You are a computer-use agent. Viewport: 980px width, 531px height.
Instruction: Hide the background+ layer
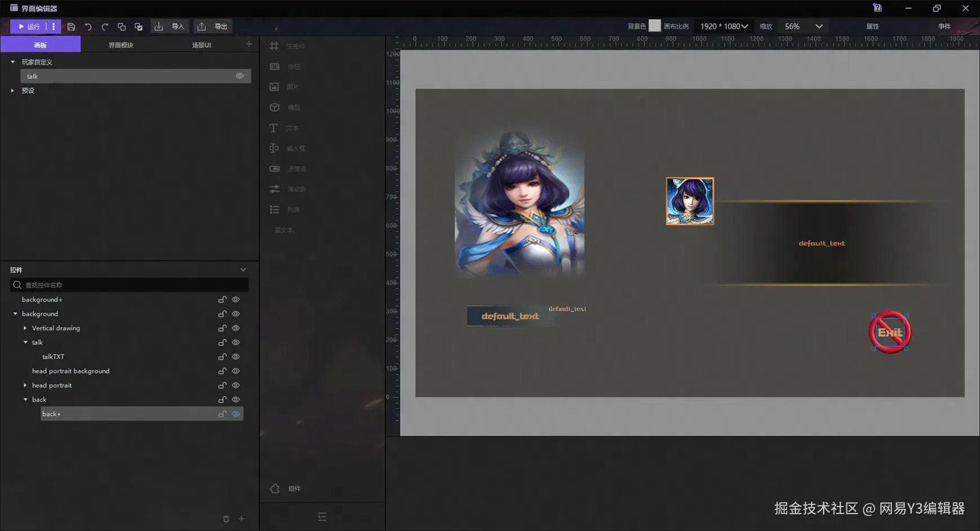[236, 299]
